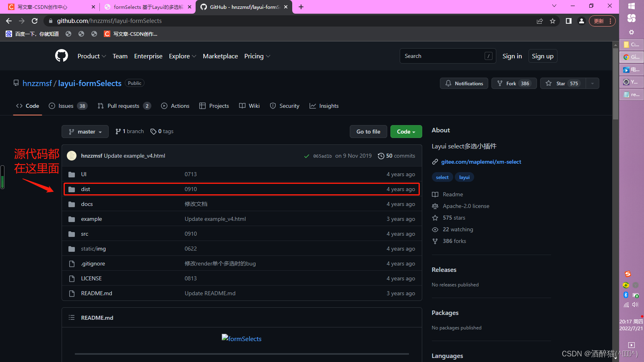Click the Bluetooth tray icon
This screenshot has width=644, height=362.
626,295
